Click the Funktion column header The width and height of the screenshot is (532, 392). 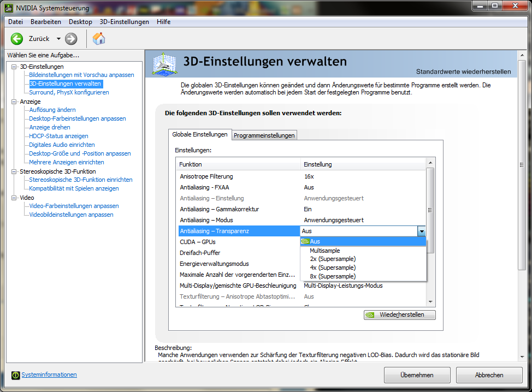pyautogui.click(x=238, y=164)
